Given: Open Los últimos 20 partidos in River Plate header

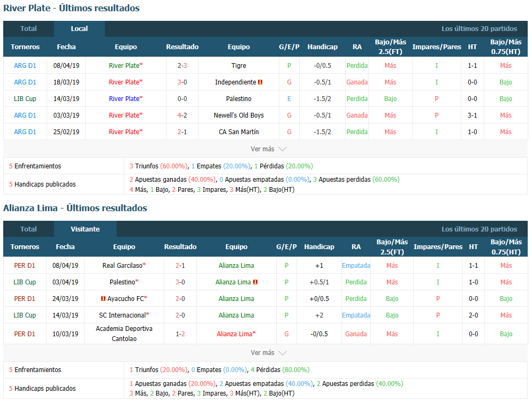Looking at the screenshot, I should click(x=479, y=29).
